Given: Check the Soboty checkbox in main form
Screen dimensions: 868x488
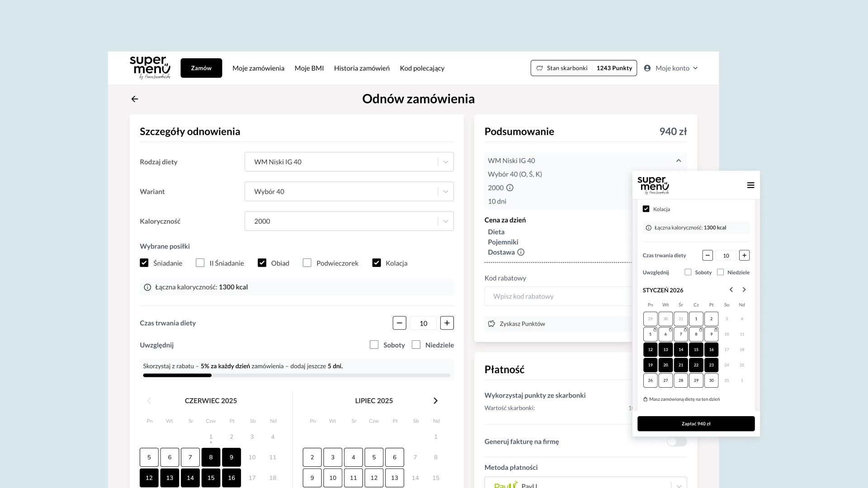Looking at the screenshot, I should pyautogui.click(x=374, y=345).
